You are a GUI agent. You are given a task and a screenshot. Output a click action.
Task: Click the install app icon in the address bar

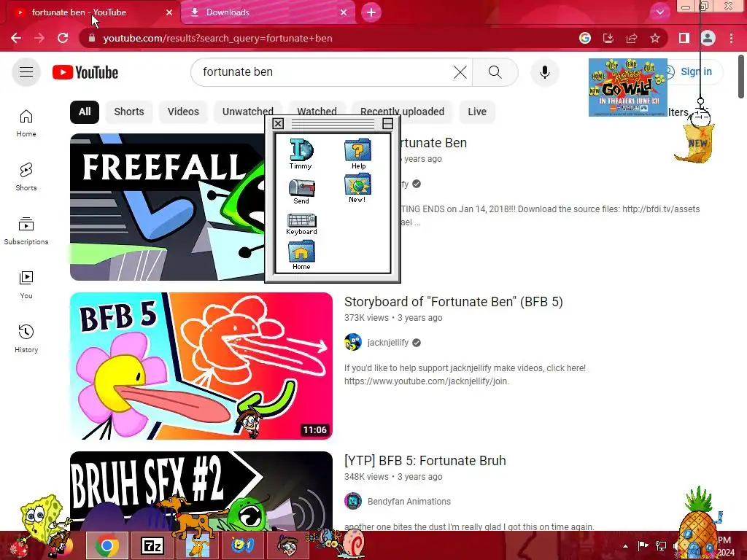(x=608, y=38)
